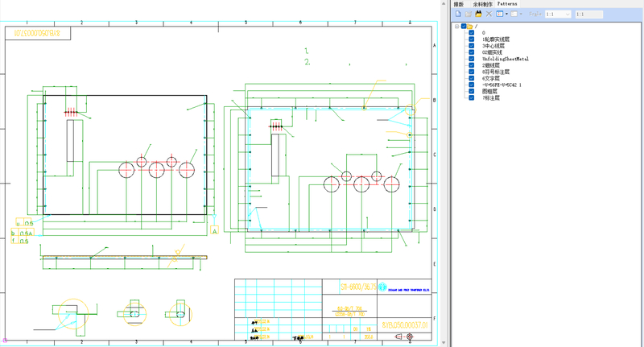Viewport: 644px width, 347px height.
Task: Collapse the root tree node
Action: click(x=456, y=27)
